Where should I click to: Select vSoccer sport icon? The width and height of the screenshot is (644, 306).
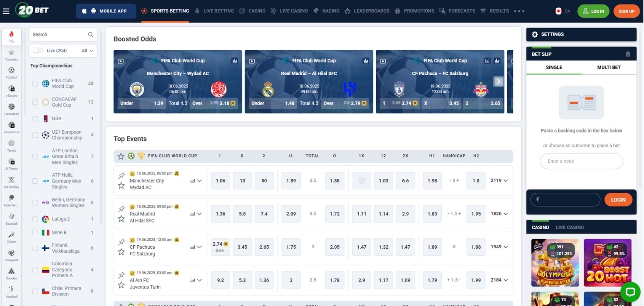point(11,91)
